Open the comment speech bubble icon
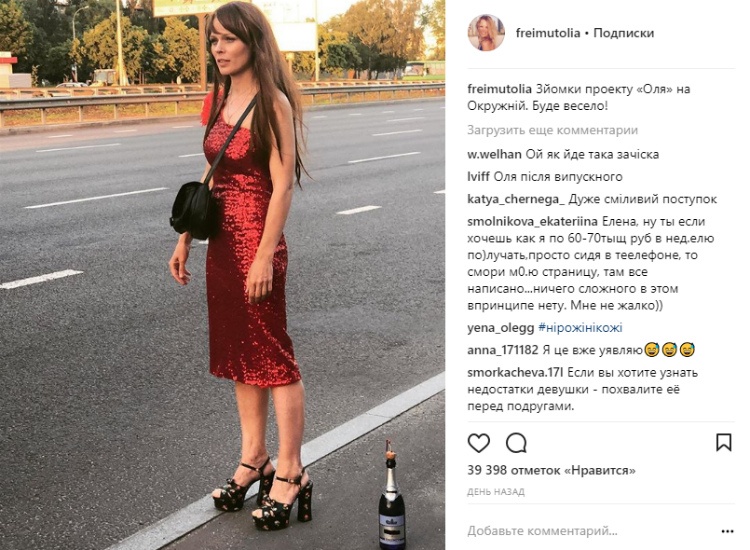The height and width of the screenshot is (550, 750). tap(517, 443)
